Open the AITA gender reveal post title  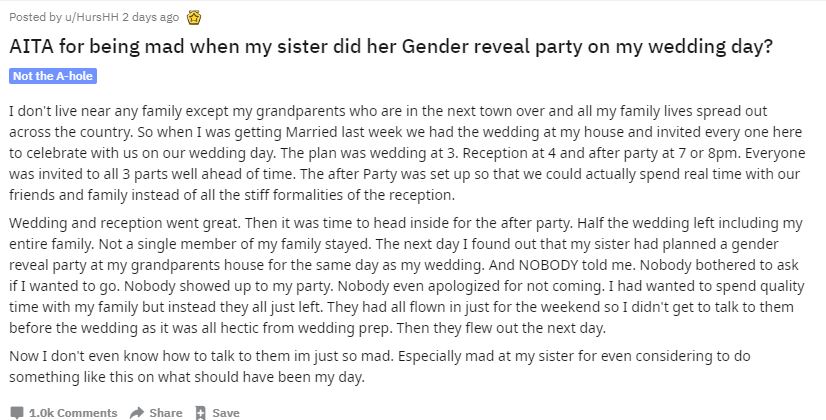pos(390,47)
